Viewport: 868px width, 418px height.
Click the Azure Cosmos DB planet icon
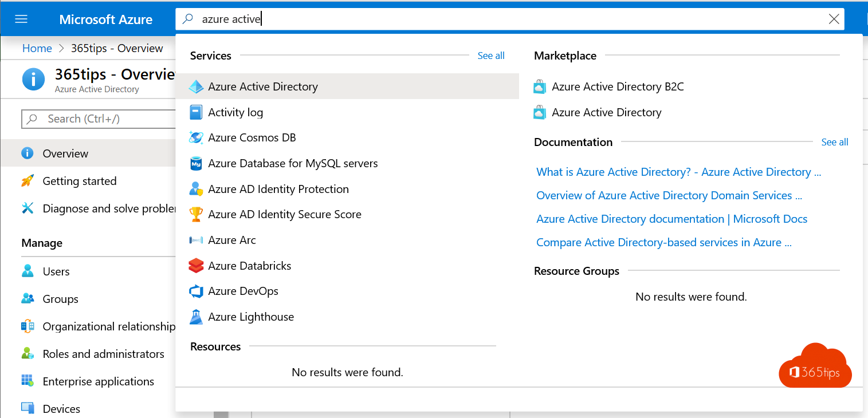point(196,138)
